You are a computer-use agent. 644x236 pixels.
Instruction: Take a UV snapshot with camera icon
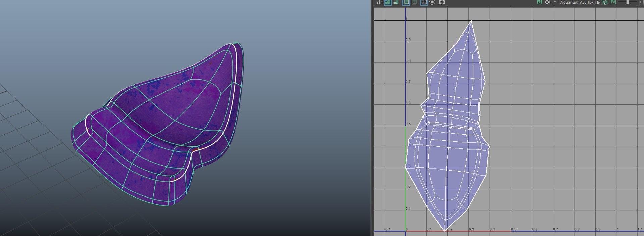click(x=442, y=2)
